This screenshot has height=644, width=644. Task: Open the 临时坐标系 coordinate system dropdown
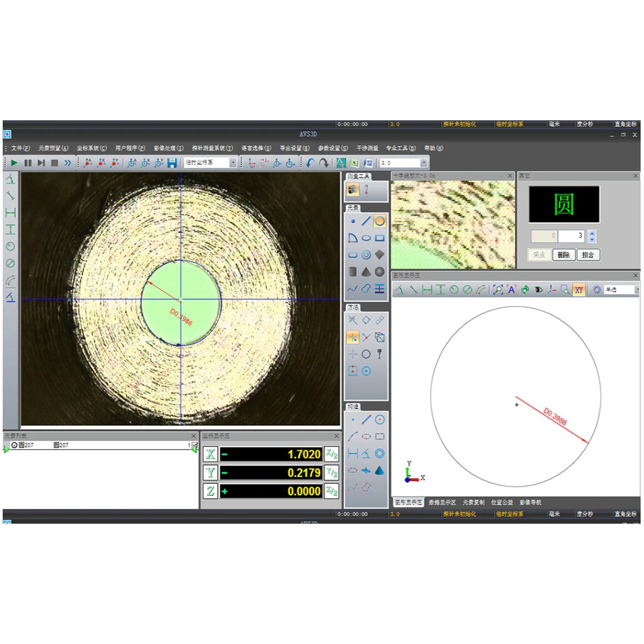click(232, 163)
